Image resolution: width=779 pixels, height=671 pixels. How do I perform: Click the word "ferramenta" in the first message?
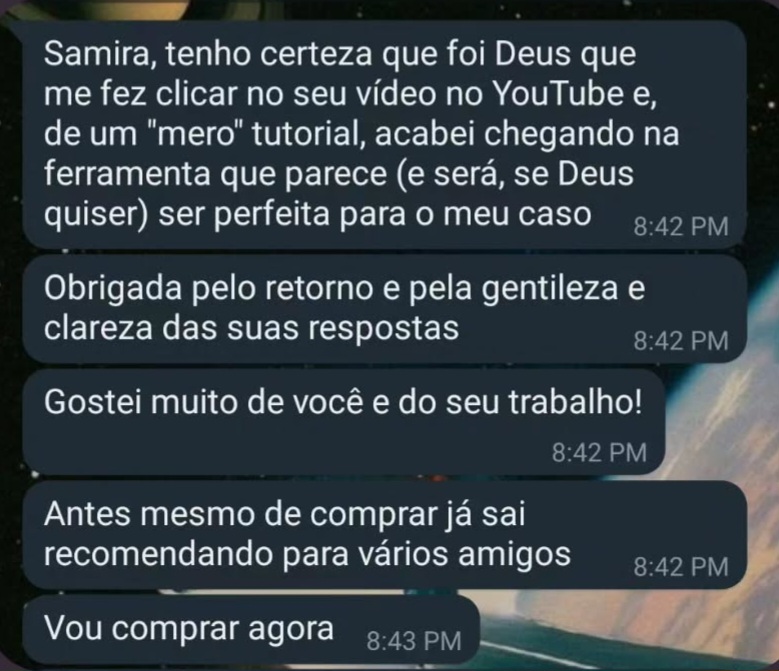click(127, 174)
